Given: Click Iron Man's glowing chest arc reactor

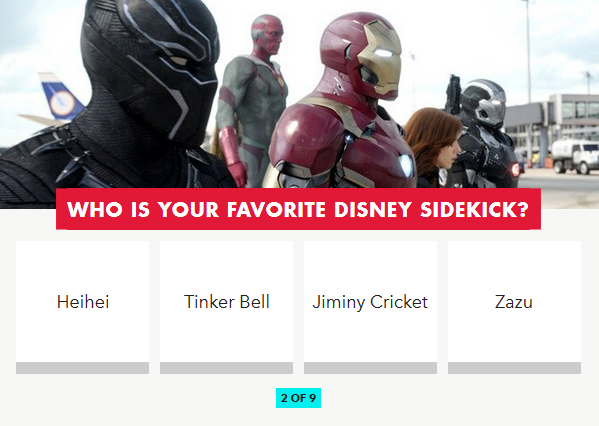Looking at the screenshot, I should point(406,165).
